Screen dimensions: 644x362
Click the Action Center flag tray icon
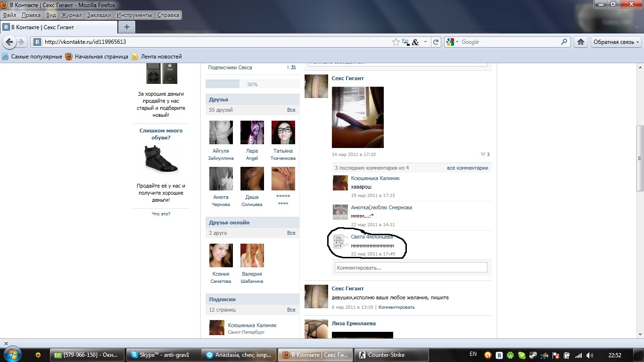click(555, 355)
